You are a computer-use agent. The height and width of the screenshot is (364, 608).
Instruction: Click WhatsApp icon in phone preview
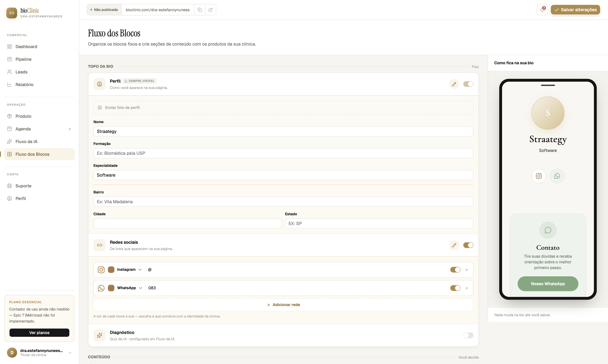(x=557, y=176)
